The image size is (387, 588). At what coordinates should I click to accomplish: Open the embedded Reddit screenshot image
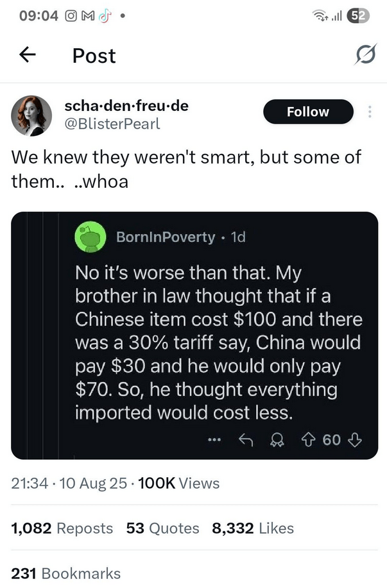click(x=194, y=335)
